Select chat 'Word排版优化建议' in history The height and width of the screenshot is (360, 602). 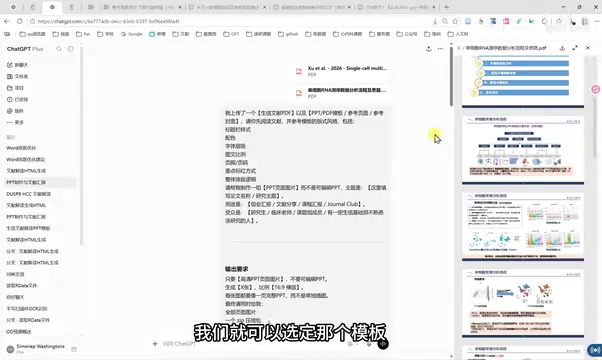(x=25, y=159)
